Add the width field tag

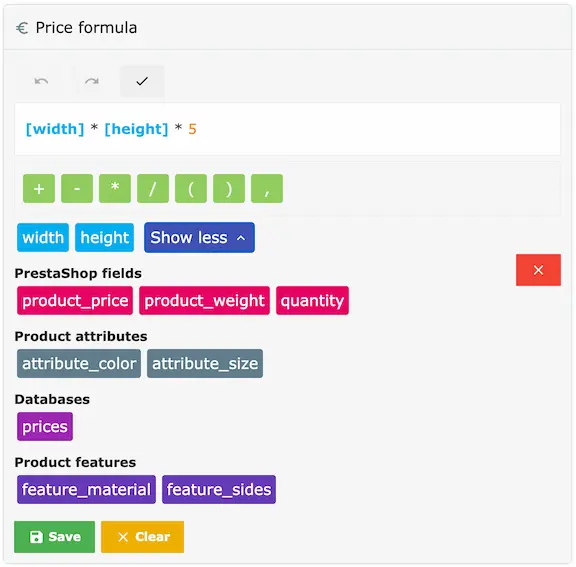pos(43,238)
